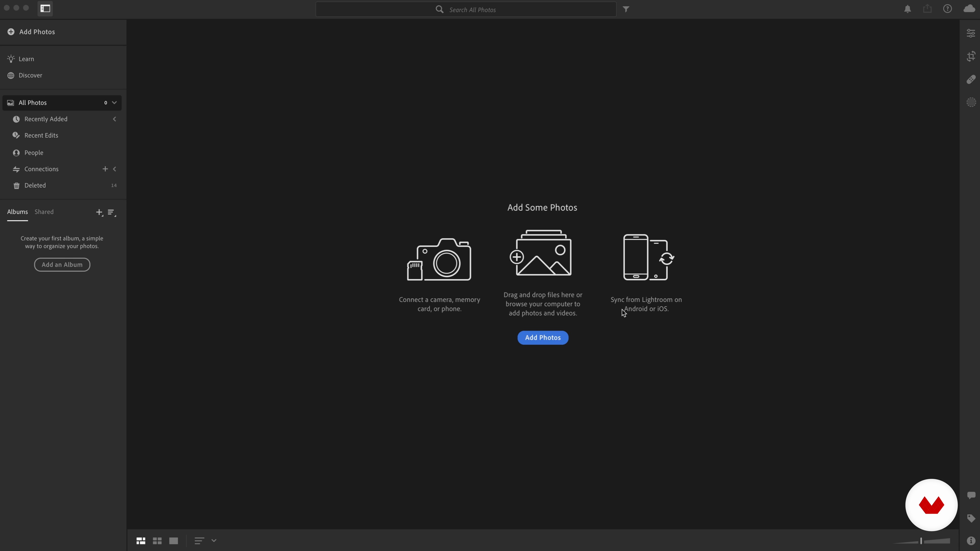Switch to the Shared tab
This screenshot has height=551, width=980.
[x=44, y=212]
